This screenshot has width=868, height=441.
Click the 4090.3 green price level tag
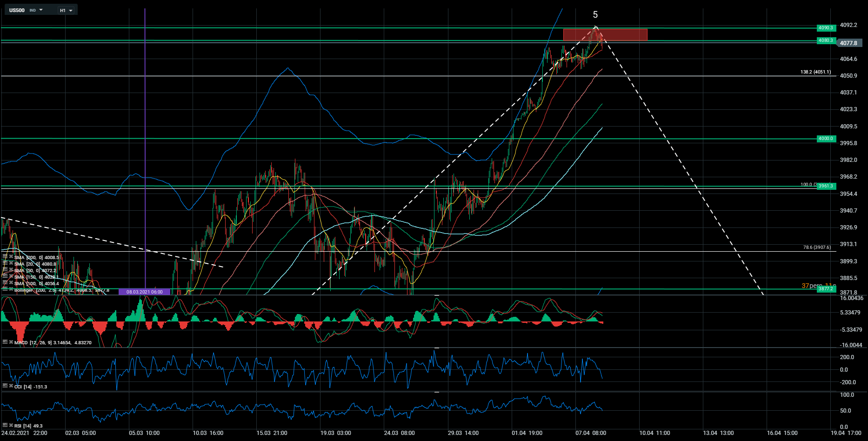pos(826,28)
